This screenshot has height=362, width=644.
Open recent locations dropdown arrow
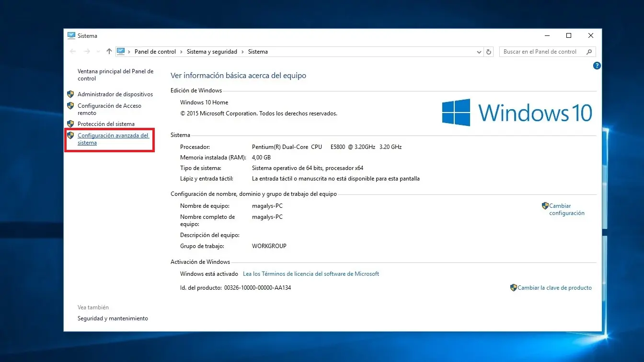click(98, 52)
